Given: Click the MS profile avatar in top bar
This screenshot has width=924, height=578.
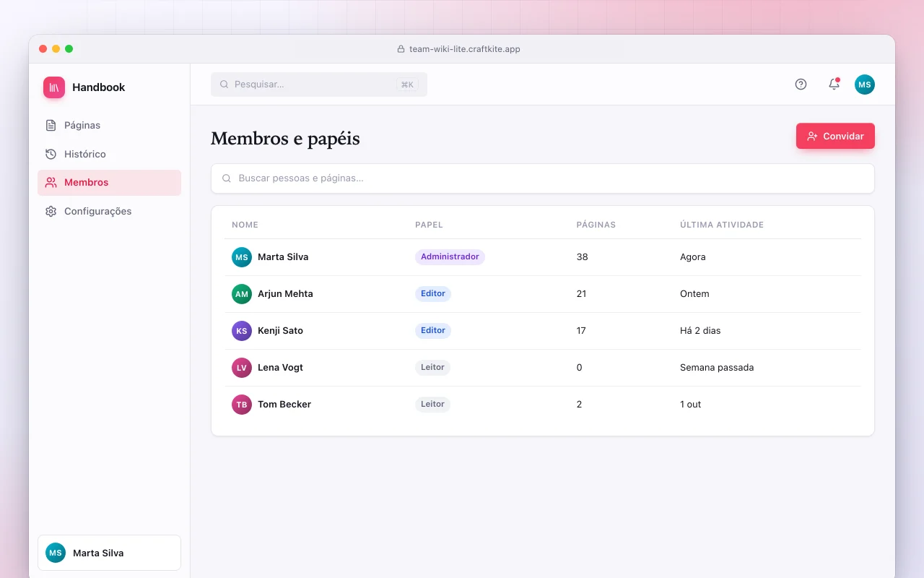Looking at the screenshot, I should tap(865, 85).
